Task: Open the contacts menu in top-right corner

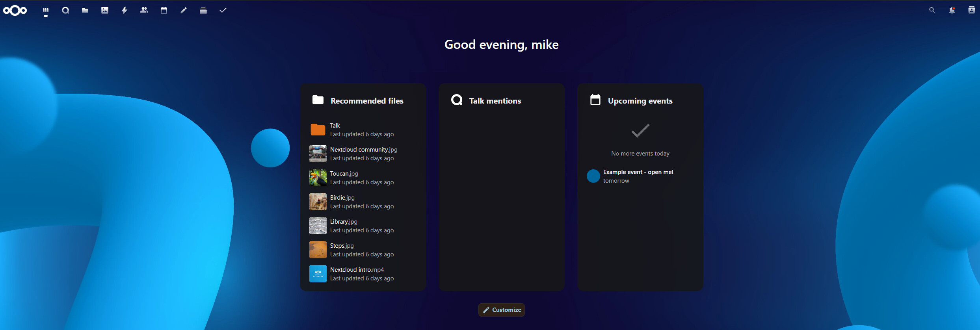Action: point(971,11)
